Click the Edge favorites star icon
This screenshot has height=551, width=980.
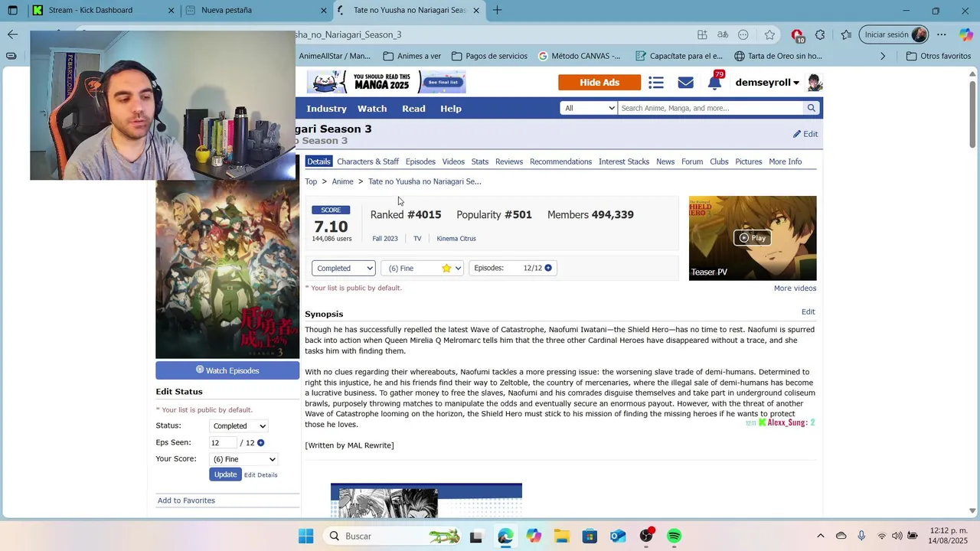(x=769, y=34)
